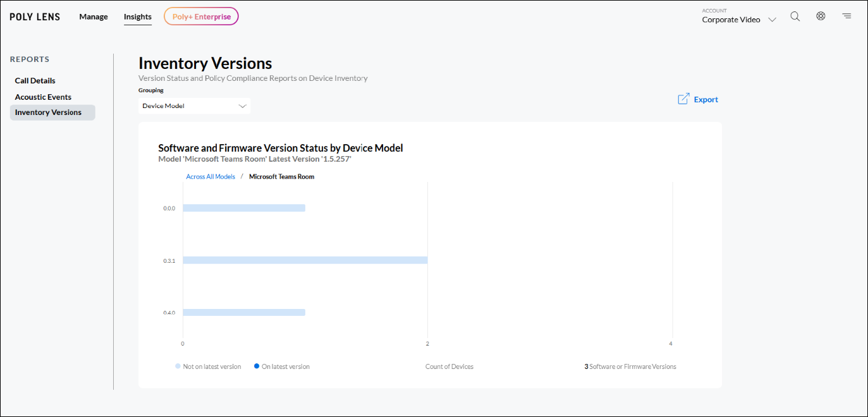The image size is (868, 417).
Task: Toggle the Poly+ Enterprise badge
Action: 201,16
